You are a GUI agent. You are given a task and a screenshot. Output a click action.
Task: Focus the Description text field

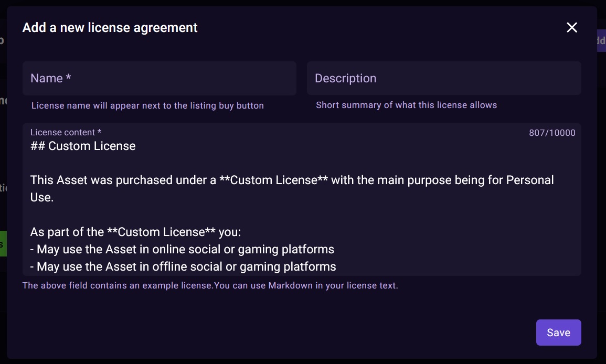[x=444, y=79]
